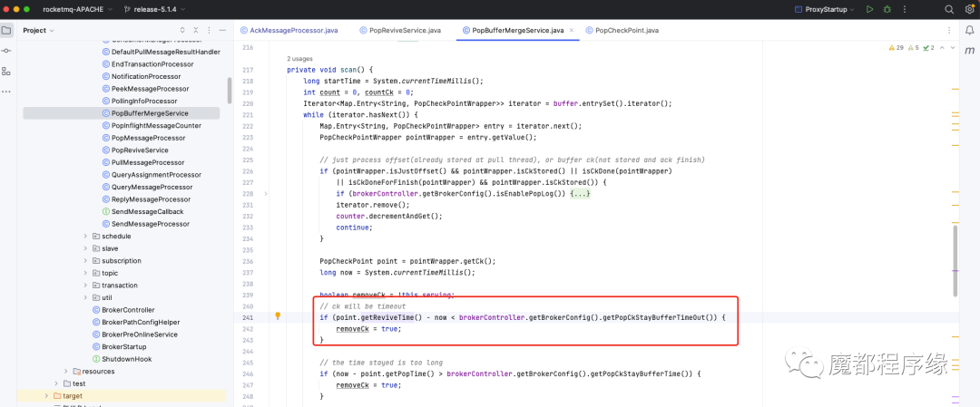The image size is (980, 407).
Task: Click line number 241 in the gutter
Action: tap(248, 317)
